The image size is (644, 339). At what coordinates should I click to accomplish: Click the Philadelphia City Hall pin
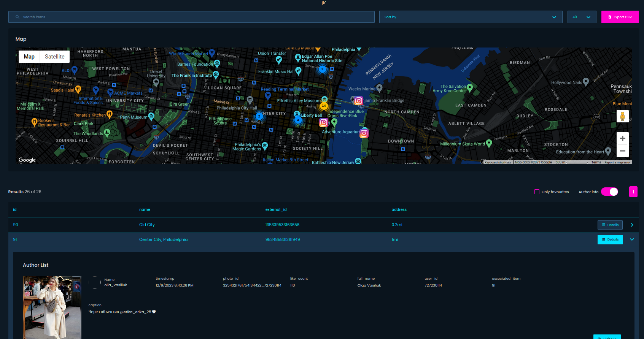click(x=250, y=100)
